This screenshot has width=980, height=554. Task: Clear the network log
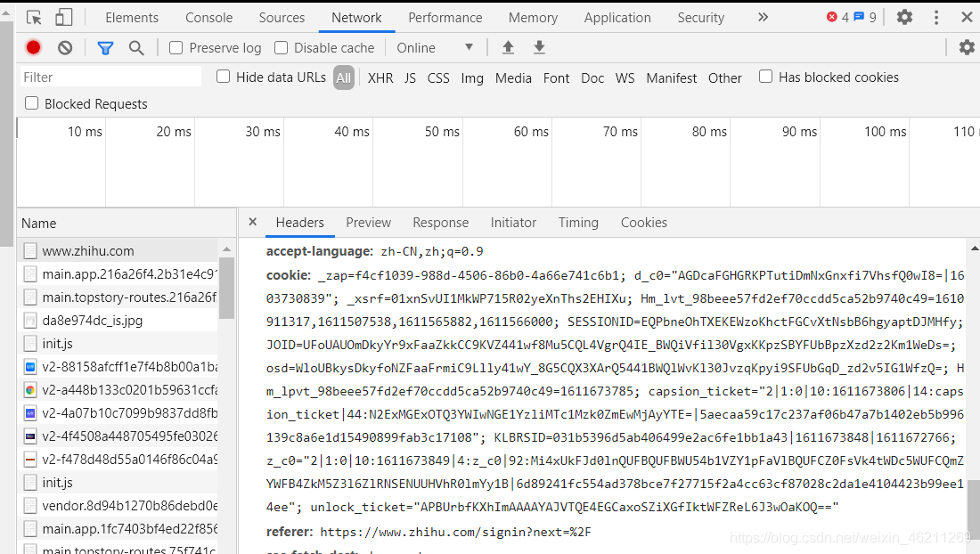click(x=65, y=47)
